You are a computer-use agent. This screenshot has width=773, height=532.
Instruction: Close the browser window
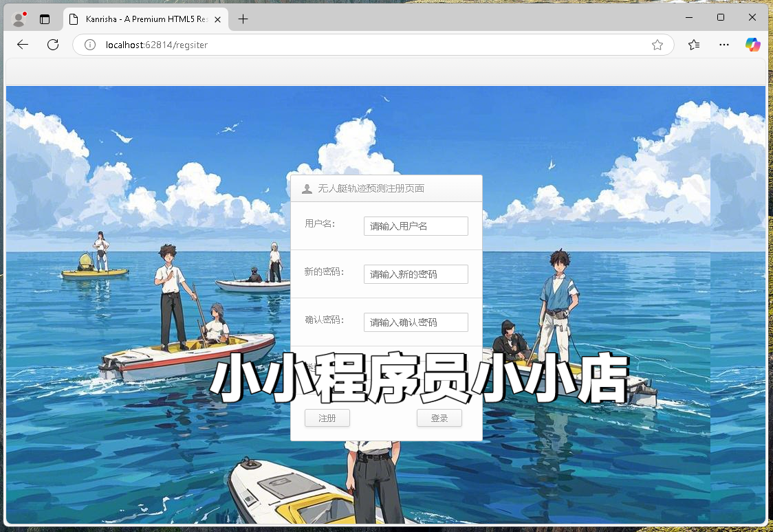click(752, 17)
